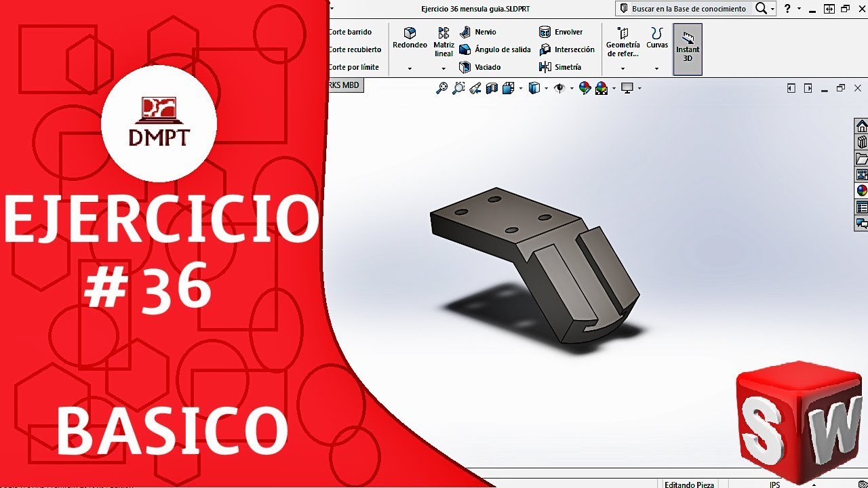Expand right panel with document arrow button

coord(808,88)
